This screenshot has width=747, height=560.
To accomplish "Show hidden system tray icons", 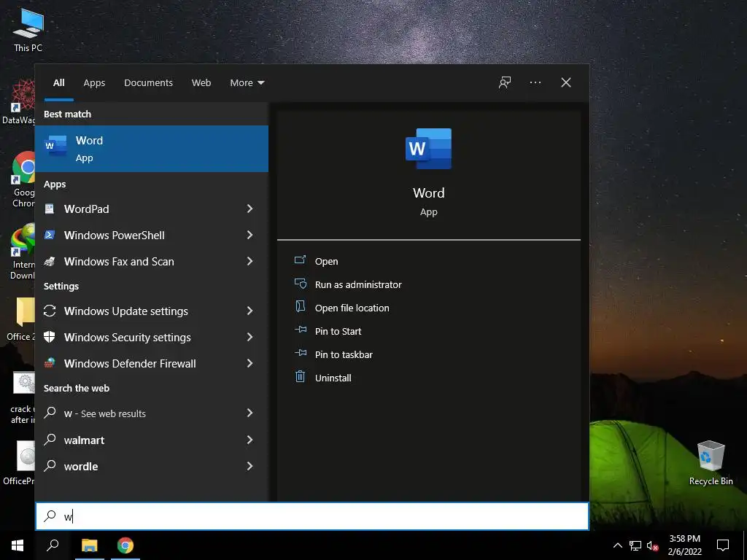I will 617,545.
